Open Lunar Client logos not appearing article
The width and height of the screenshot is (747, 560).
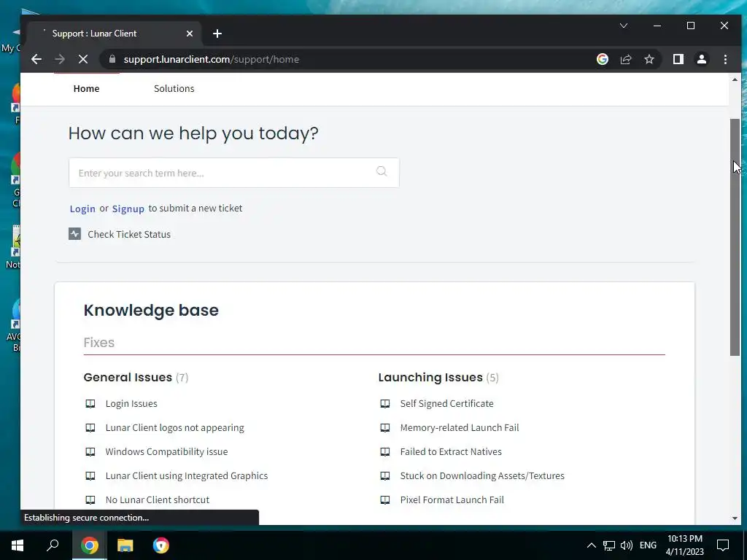[x=175, y=427]
